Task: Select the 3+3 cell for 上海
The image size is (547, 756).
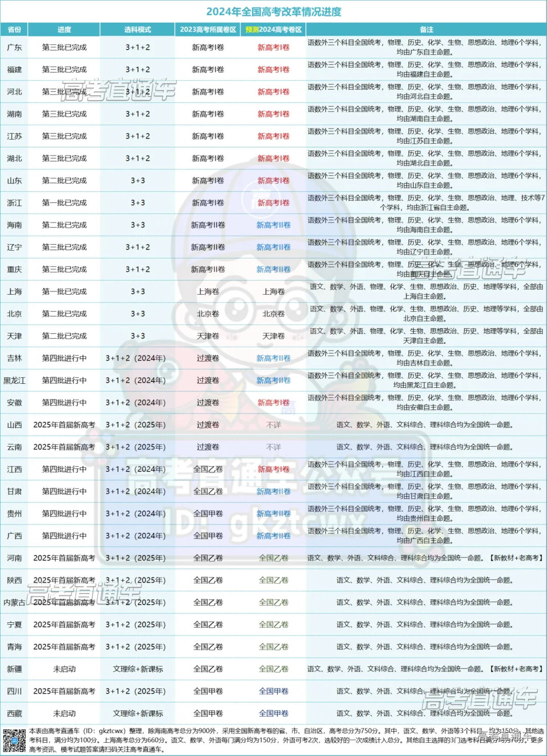Action: [137, 292]
